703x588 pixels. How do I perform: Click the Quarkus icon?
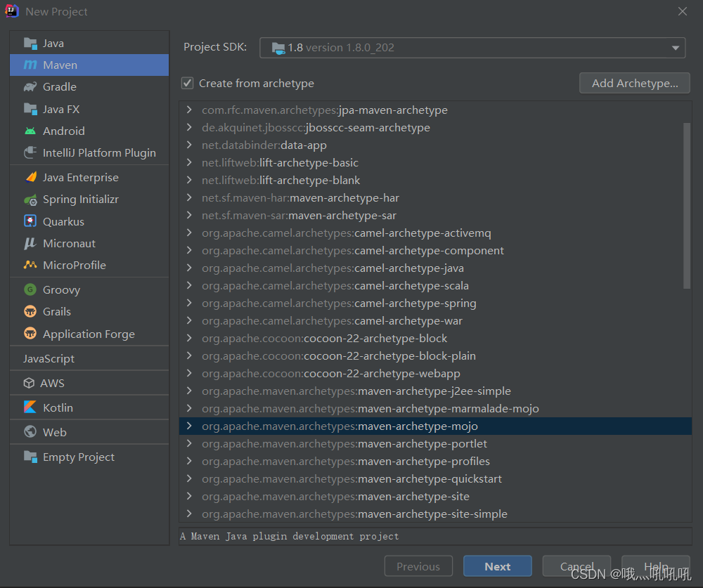point(30,221)
